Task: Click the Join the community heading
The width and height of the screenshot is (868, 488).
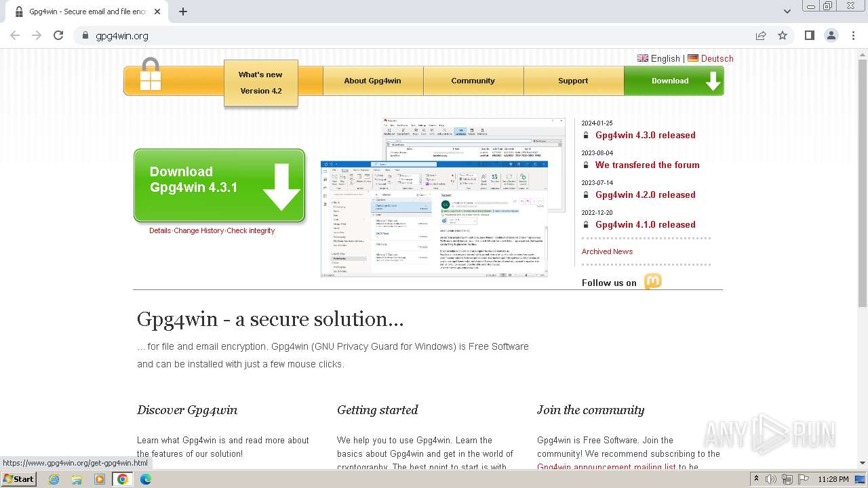Action: pos(591,410)
